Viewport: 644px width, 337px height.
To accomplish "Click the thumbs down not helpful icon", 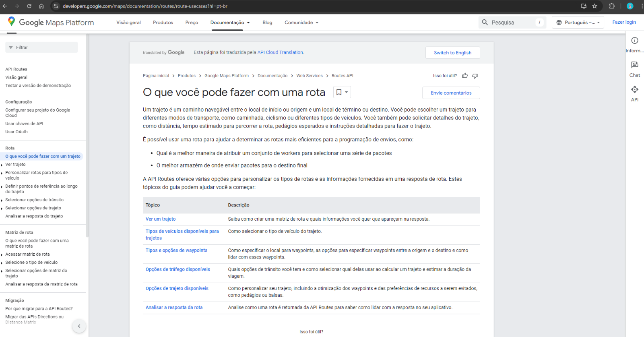I will [475, 76].
